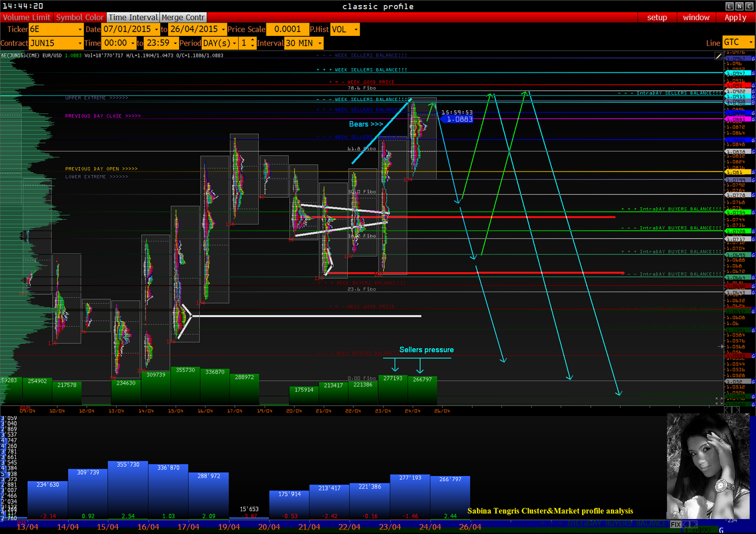The height and width of the screenshot is (534, 756).
Task: Open the Volume Limit tab
Action: coord(26,18)
